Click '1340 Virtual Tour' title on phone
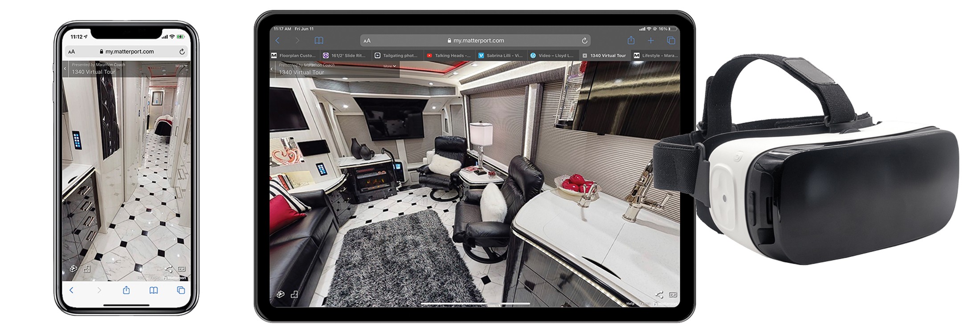This screenshot has width=980, height=333. click(94, 72)
